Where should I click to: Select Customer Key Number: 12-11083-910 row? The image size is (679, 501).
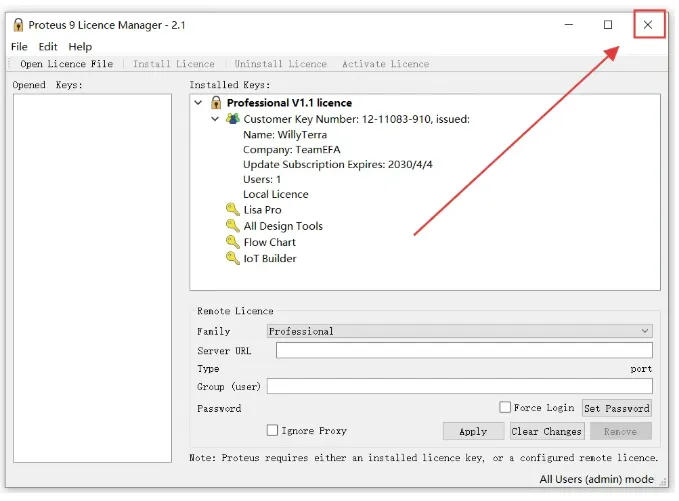click(x=356, y=119)
